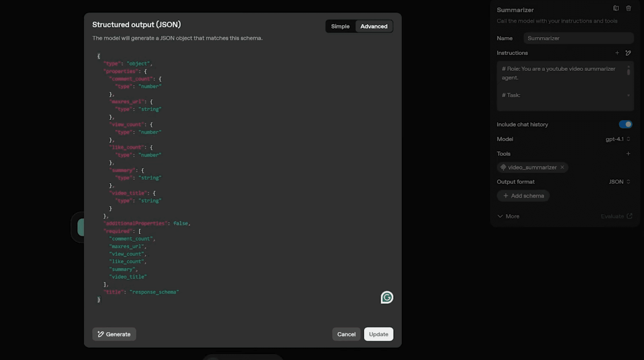Click the Generate schema button
Viewport: 644px width, 360px height.
coord(114,334)
